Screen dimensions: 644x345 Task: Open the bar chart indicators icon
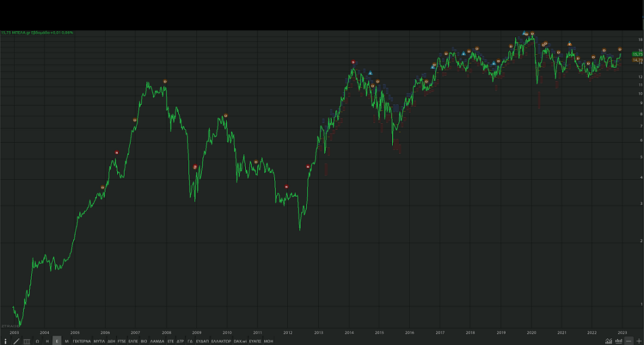pos(618,342)
